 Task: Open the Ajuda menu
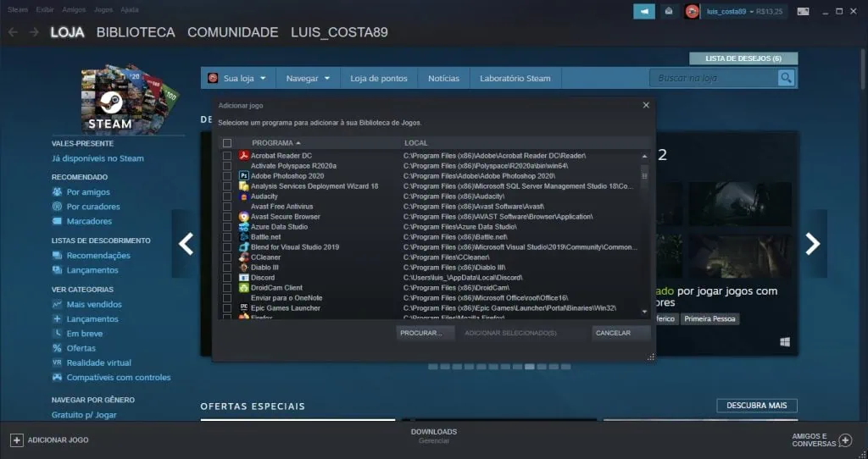(x=130, y=9)
